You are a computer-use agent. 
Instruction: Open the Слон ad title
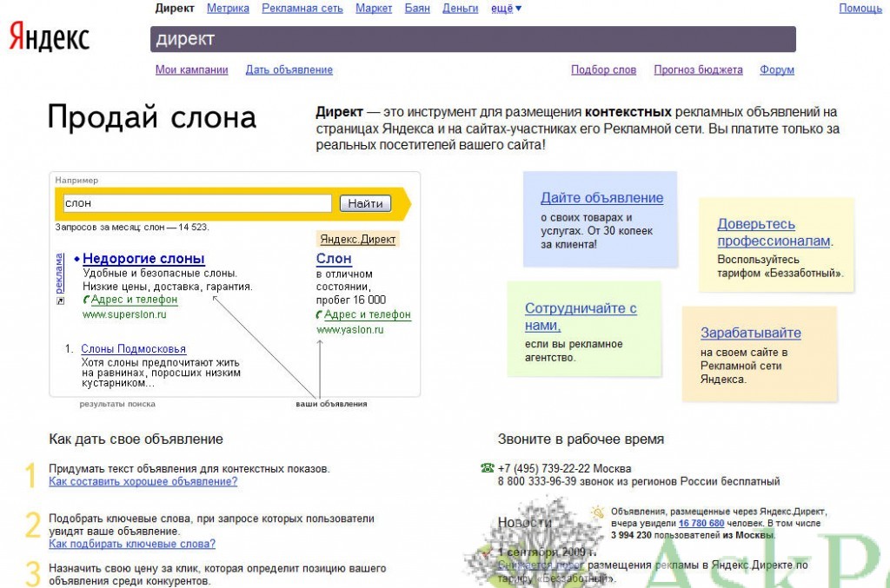(x=334, y=259)
